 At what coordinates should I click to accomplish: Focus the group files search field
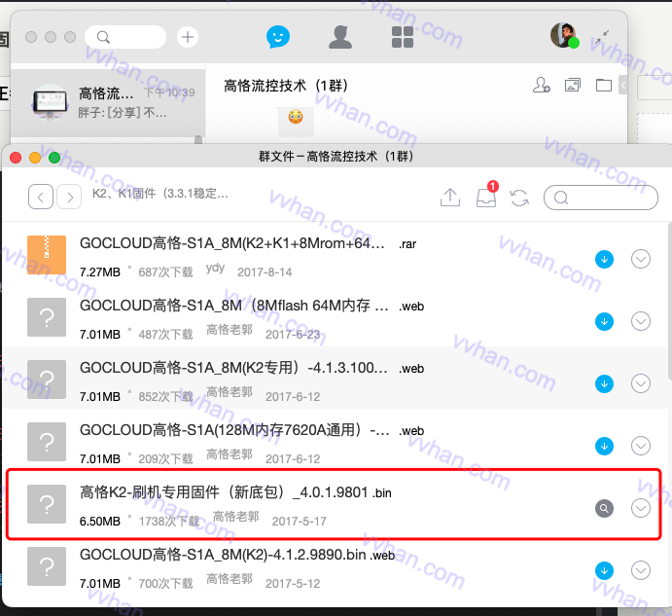[600, 198]
